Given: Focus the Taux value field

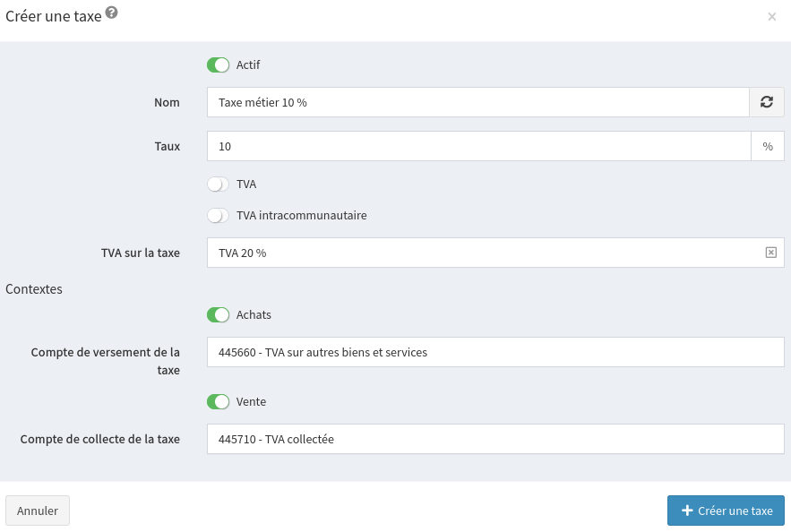Looking at the screenshot, I should 477,146.
